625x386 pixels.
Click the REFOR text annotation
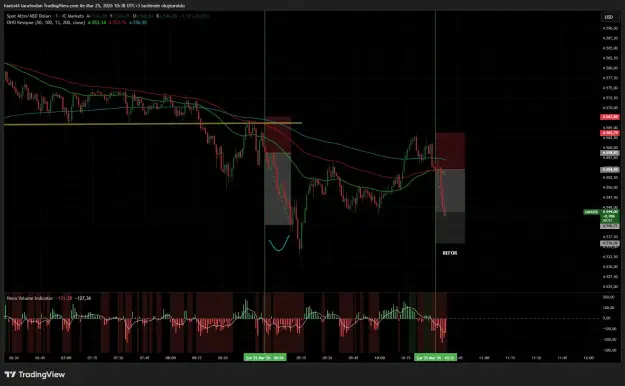tap(450, 253)
